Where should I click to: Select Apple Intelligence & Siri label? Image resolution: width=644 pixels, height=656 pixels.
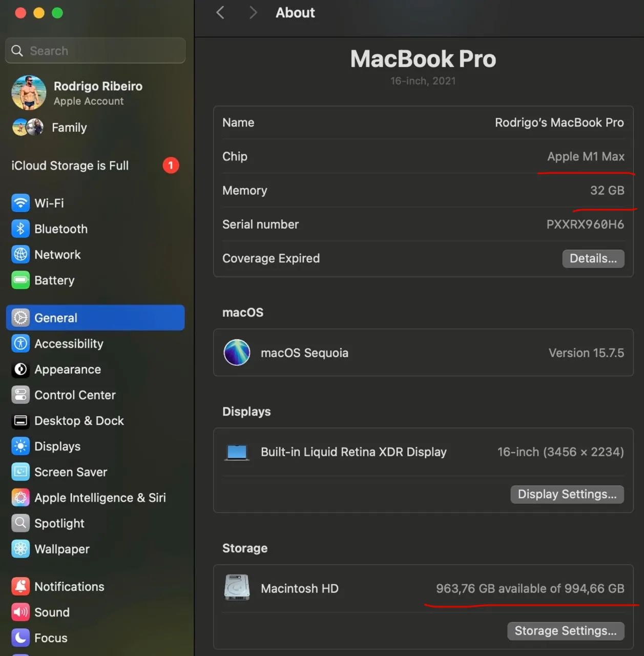pyautogui.click(x=100, y=498)
